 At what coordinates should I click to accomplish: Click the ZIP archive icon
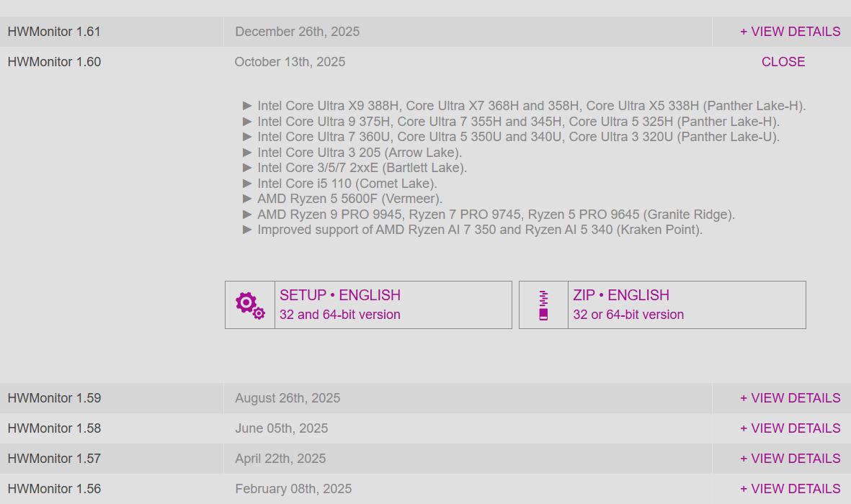pyautogui.click(x=543, y=305)
